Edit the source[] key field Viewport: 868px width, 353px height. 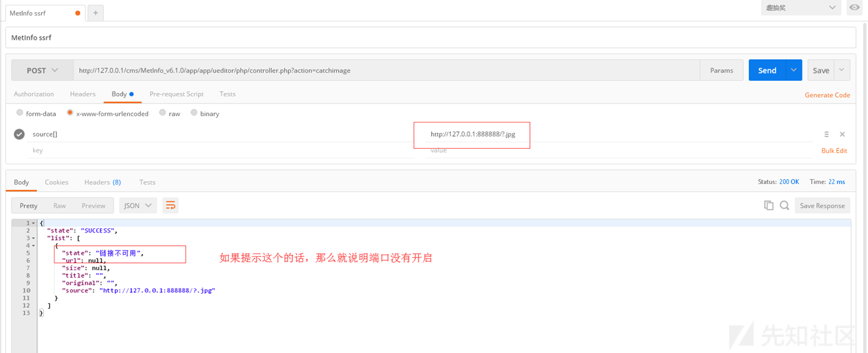pos(222,134)
